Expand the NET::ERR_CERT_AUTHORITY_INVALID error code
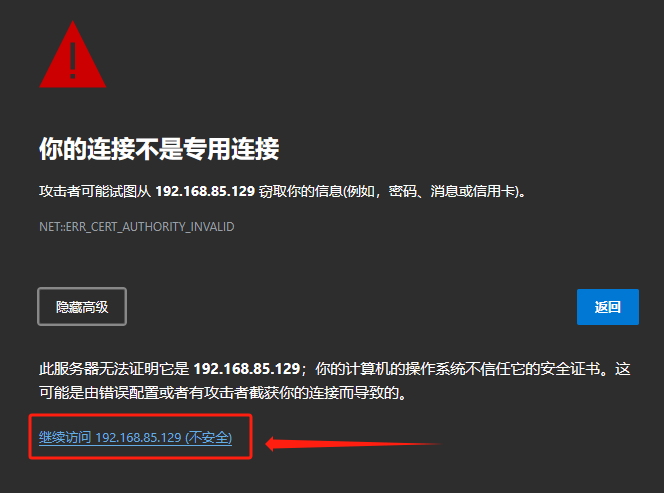Screen dimensions: 664x493 (136, 227)
